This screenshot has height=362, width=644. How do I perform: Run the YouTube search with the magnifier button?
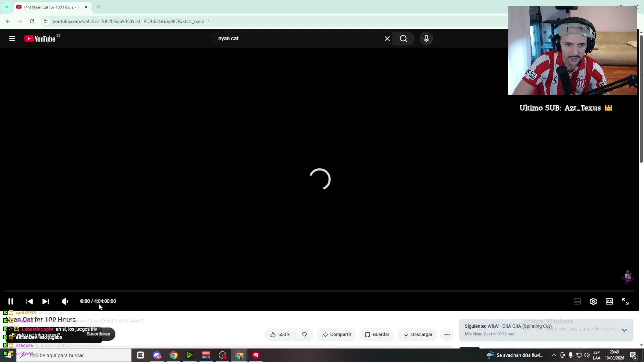coord(404,39)
